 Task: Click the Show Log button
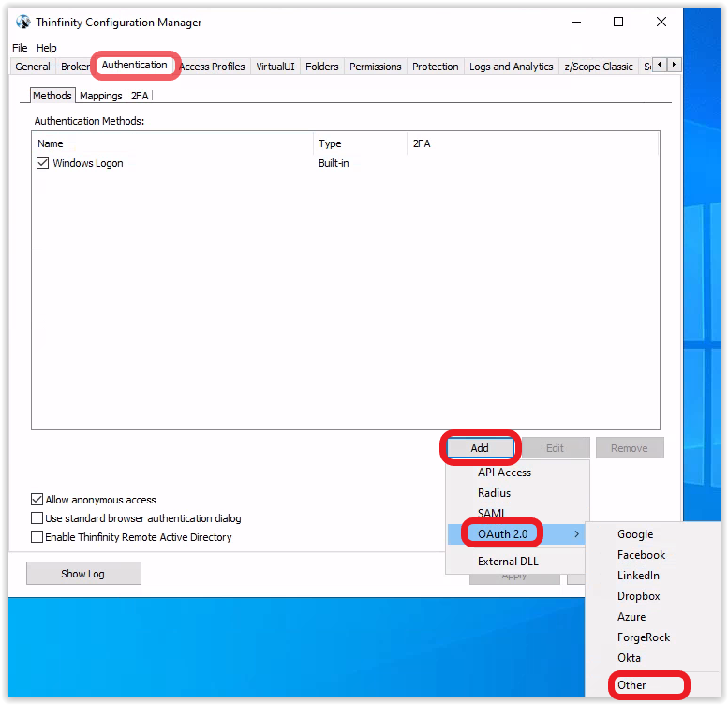click(x=83, y=574)
